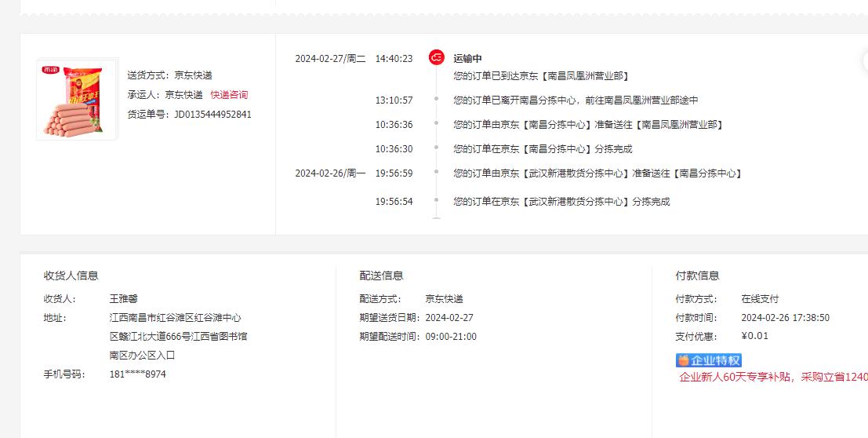Click the timeline dot beside 19:56:54
This screenshot has height=438, width=868.
tap(436, 199)
